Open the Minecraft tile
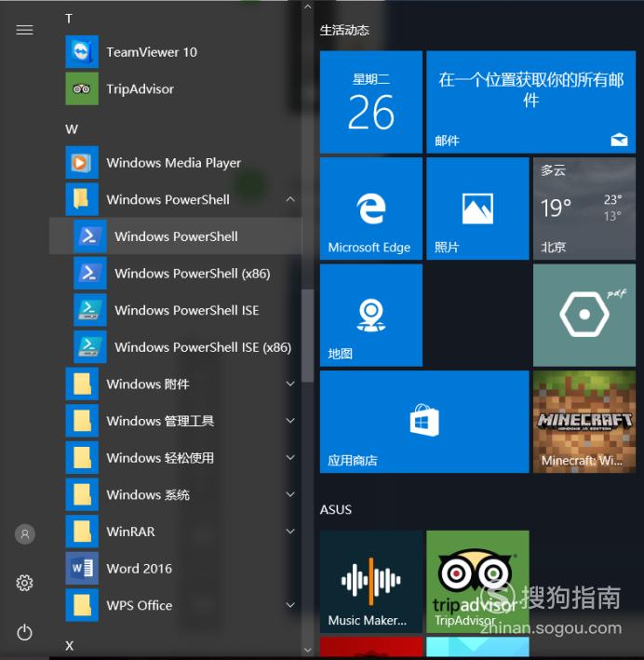The image size is (644, 660). pos(584,422)
